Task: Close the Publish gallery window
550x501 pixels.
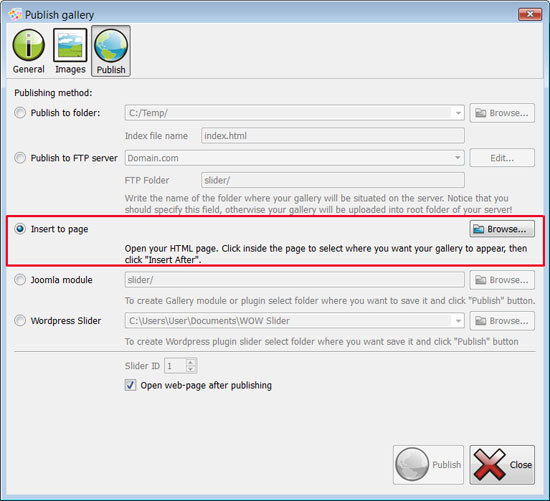Action: (x=530, y=14)
